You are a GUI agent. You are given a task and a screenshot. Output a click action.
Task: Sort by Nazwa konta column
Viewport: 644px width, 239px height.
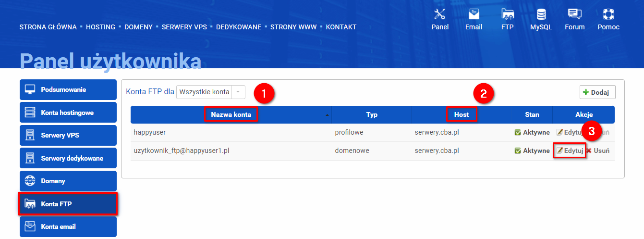(x=231, y=114)
